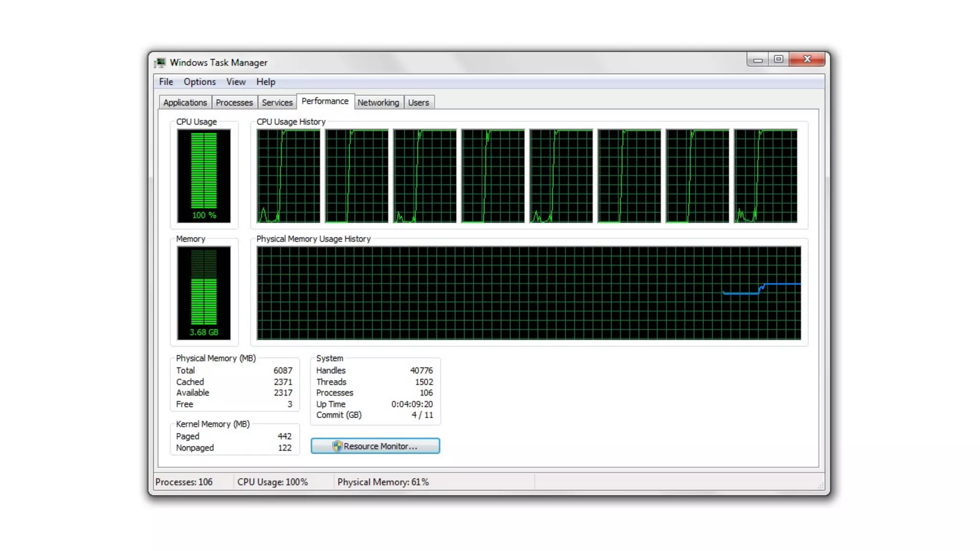Click the Task Manager title bar icon
The image size is (980, 551).
(160, 63)
